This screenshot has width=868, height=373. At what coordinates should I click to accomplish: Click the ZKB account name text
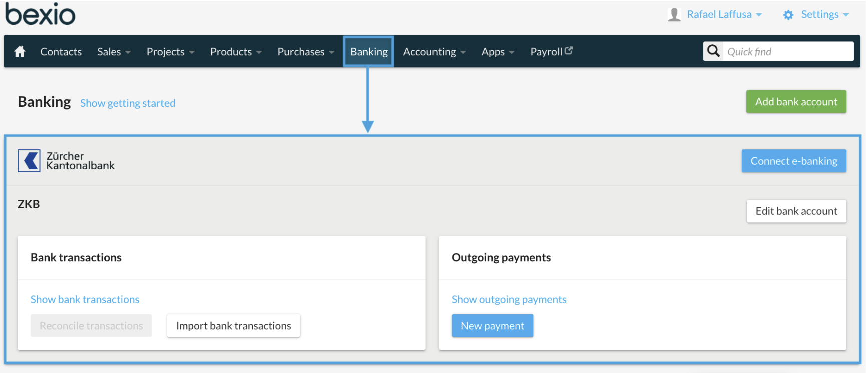[x=29, y=204]
